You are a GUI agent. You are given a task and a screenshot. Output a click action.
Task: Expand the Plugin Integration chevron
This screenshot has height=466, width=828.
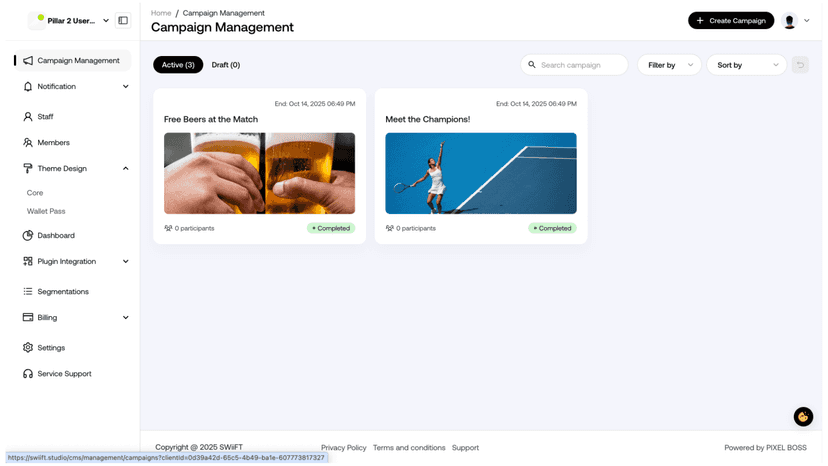pyautogui.click(x=126, y=262)
